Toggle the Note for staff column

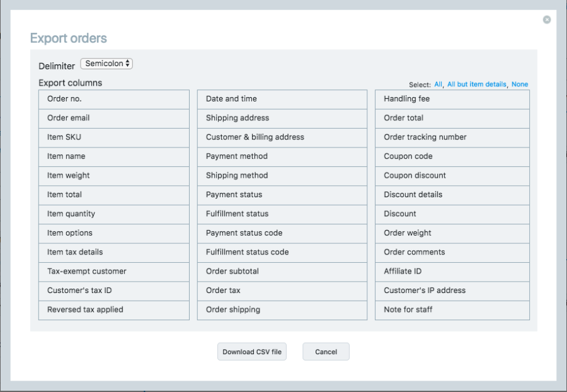pos(452,309)
